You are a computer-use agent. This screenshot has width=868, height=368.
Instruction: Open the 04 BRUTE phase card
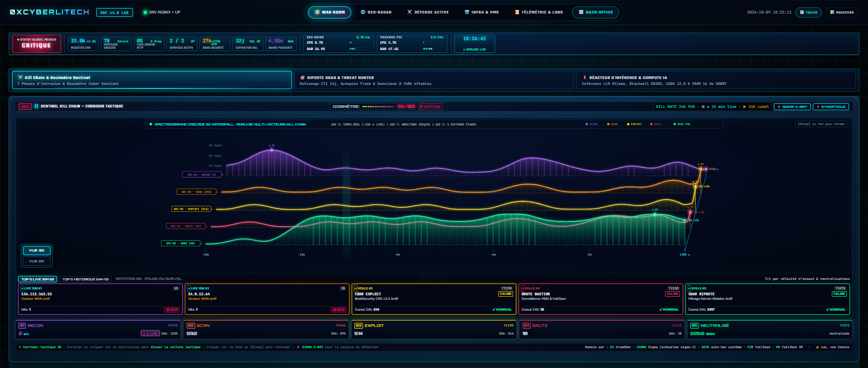pos(602,330)
